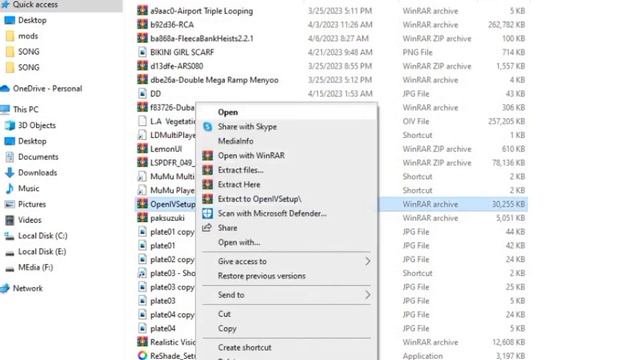Select the BIKINI GIRL SCARF image icon
The width and height of the screenshot is (640, 360).
click(142, 52)
